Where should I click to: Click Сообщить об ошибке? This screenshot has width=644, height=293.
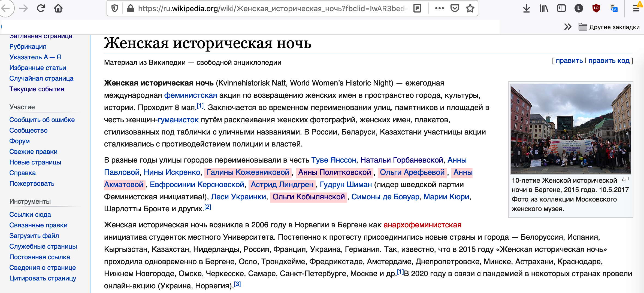[42, 120]
